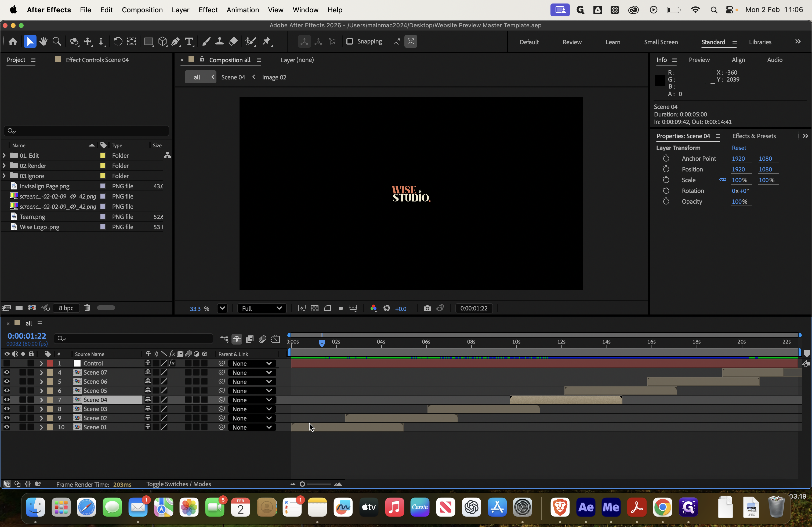
Task: Click Toggle Switches / Modes button
Action: coord(179,484)
